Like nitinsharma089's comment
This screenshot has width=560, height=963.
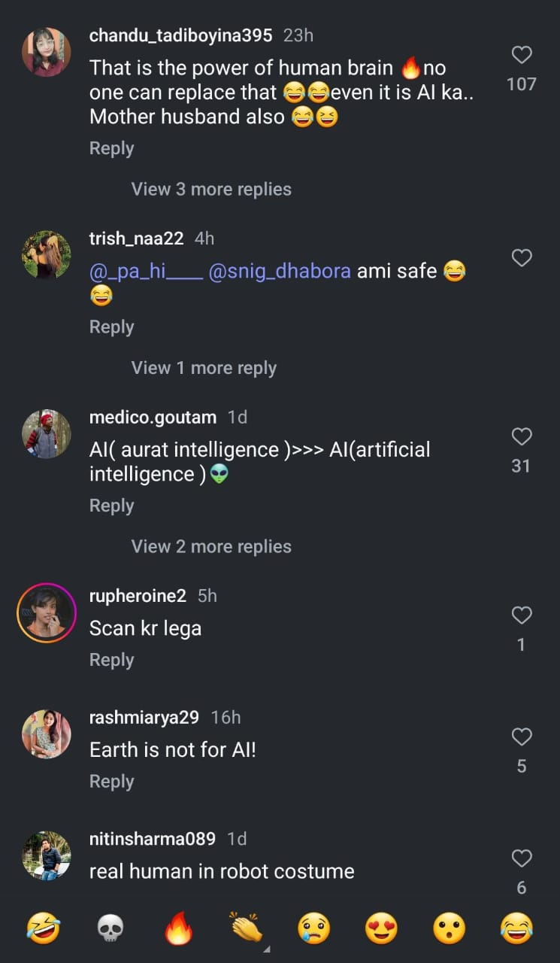[x=521, y=858]
